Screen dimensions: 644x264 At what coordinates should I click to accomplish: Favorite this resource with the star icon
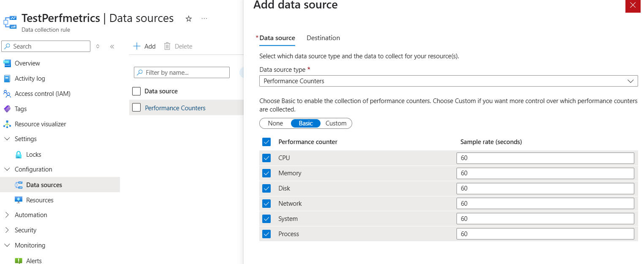(189, 19)
